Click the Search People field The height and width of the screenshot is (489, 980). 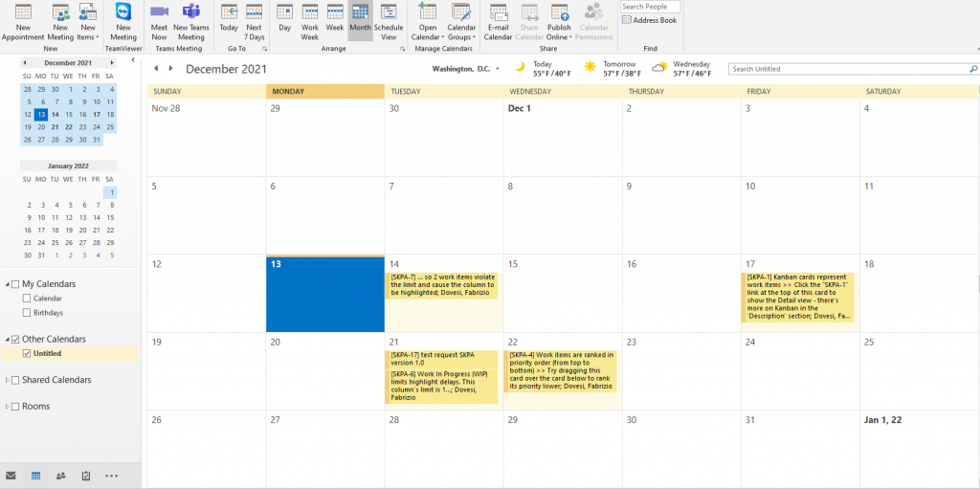[650, 7]
